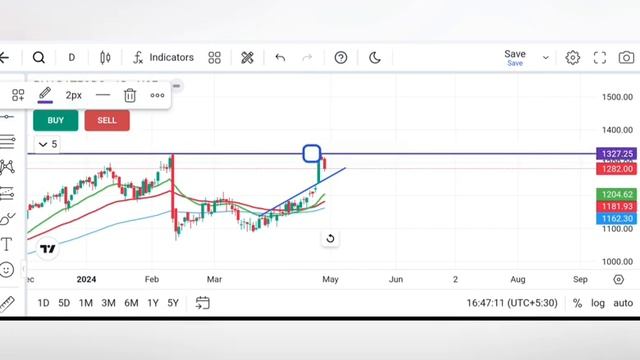Viewport: 640px width, 360px height.
Task: Select the 6M time range
Action: point(131,303)
